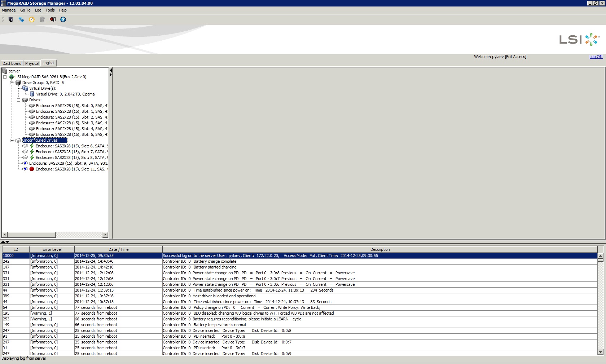Click the Log Off link

coord(596,57)
